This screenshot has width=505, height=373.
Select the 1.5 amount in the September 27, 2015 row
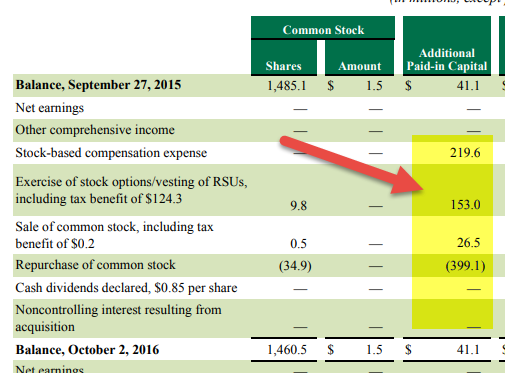pyautogui.click(x=374, y=86)
